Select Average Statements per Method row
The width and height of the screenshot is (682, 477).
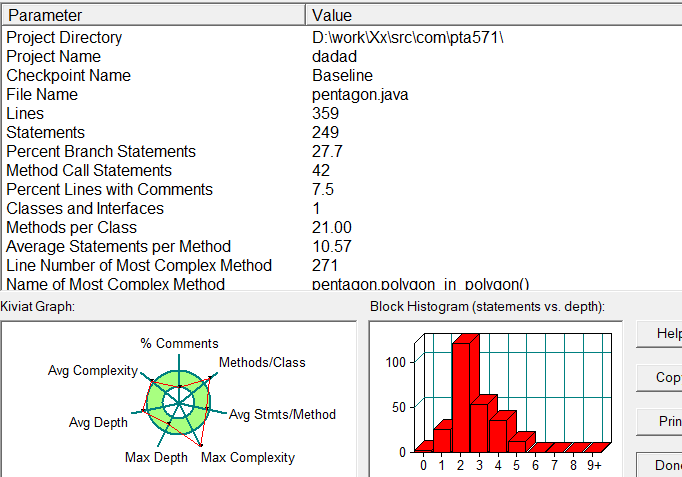tap(118, 247)
